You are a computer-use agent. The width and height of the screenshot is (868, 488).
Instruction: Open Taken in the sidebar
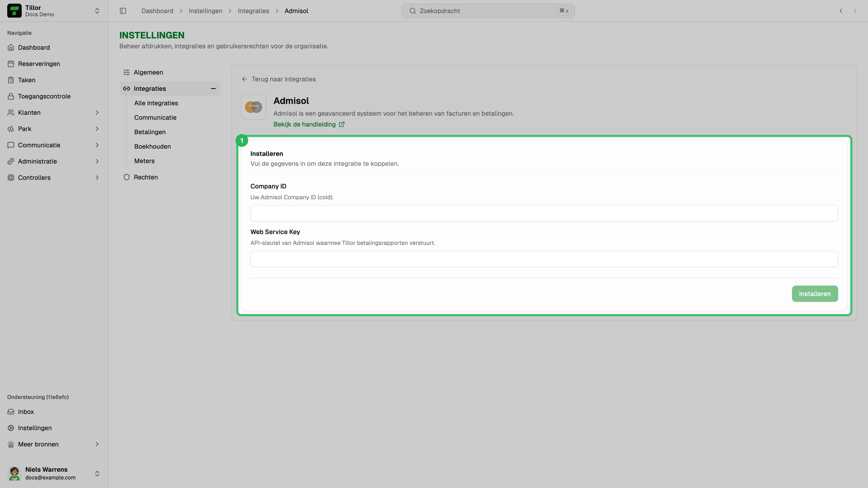(54, 80)
